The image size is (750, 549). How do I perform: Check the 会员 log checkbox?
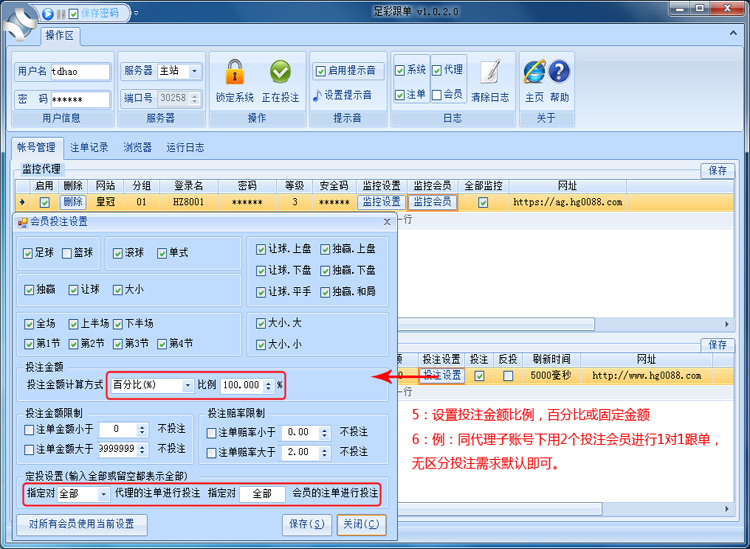point(437,95)
